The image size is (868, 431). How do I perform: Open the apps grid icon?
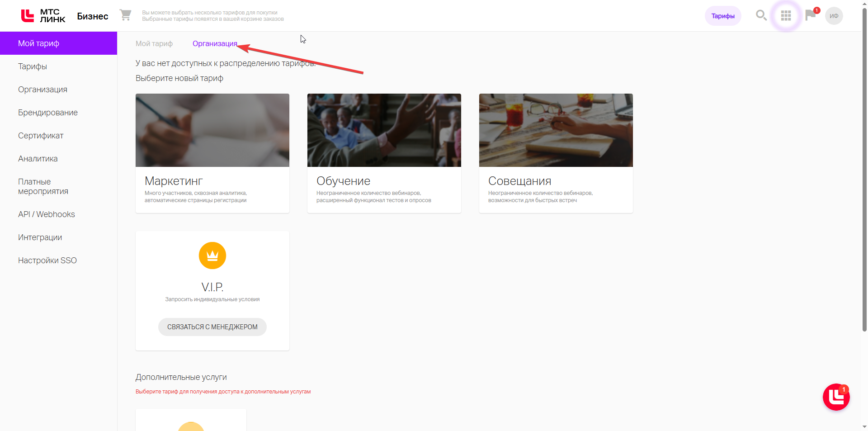click(786, 16)
